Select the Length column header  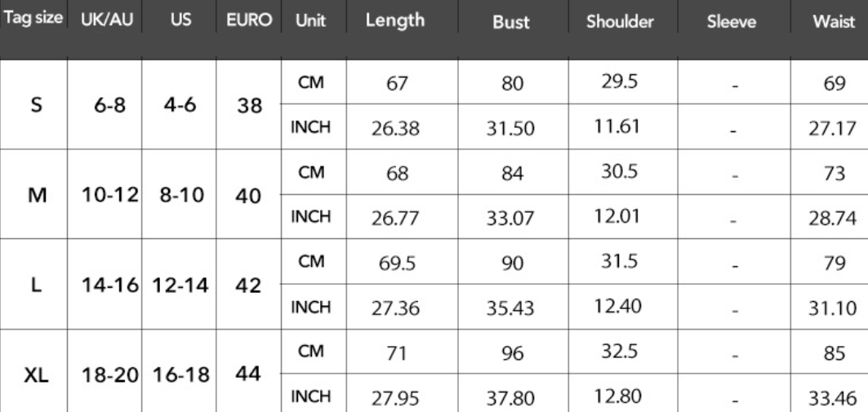pos(394,20)
